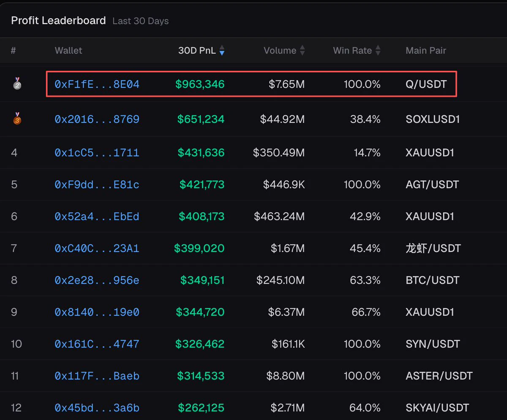This screenshot has height=420, width=507.
Task: Click the 14.7% win rate cell
Action: click(x=366, y=152)
